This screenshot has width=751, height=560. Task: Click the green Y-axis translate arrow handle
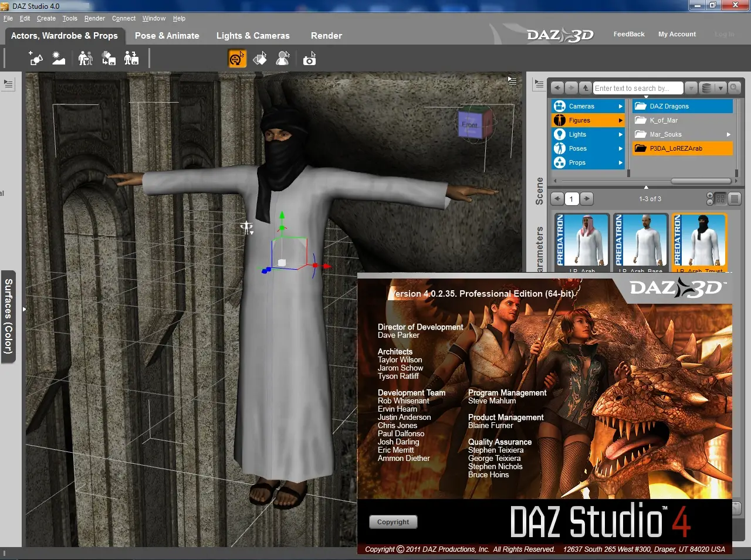click(x=282, y=216)
